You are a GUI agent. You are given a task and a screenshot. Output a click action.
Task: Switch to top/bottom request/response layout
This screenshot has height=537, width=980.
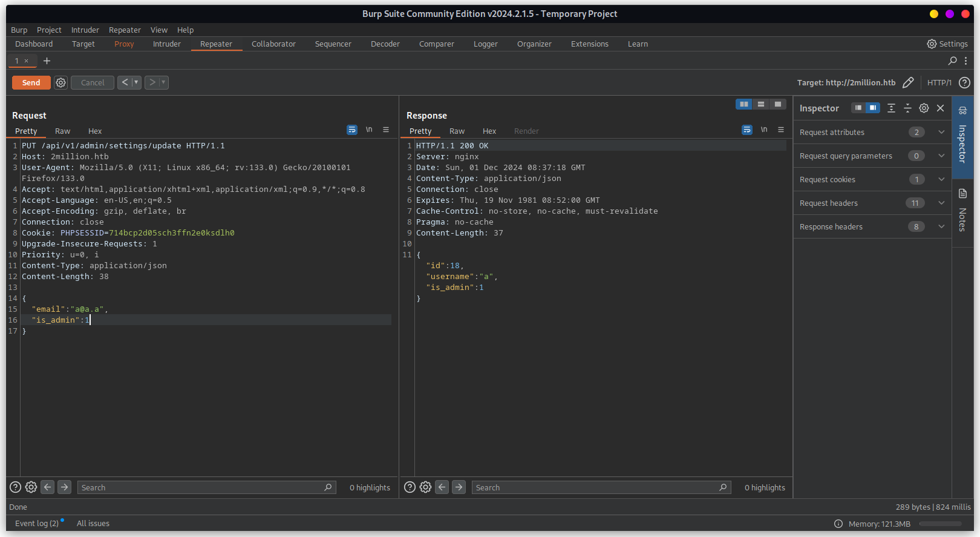click(x=761, y=104)
